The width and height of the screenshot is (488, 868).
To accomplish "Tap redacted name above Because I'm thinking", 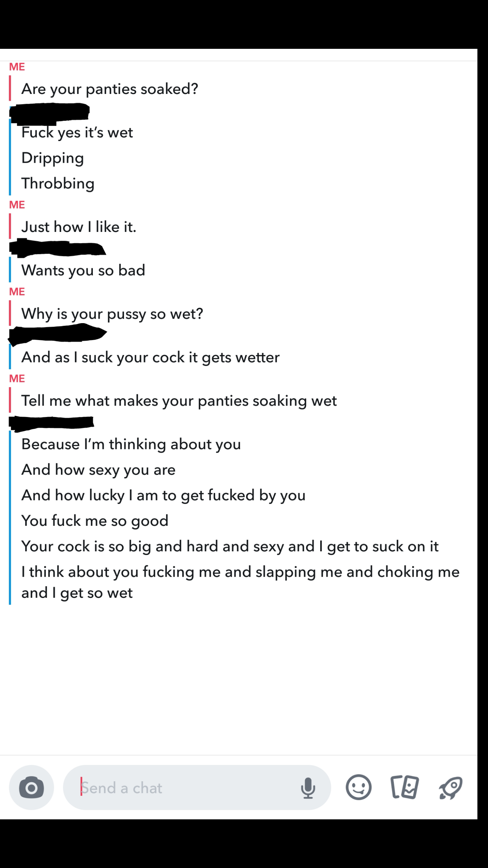I will (x=51, y=423).
